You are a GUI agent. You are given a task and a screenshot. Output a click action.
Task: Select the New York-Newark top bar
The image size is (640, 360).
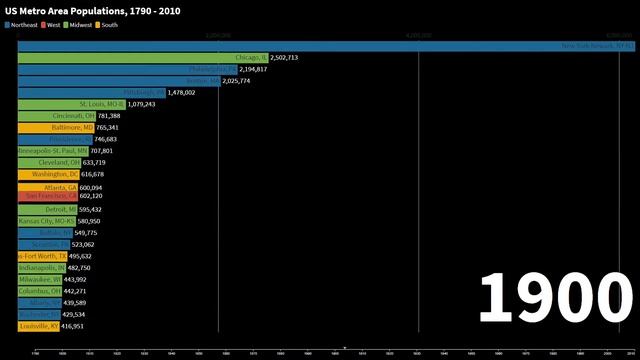(327, 46)
